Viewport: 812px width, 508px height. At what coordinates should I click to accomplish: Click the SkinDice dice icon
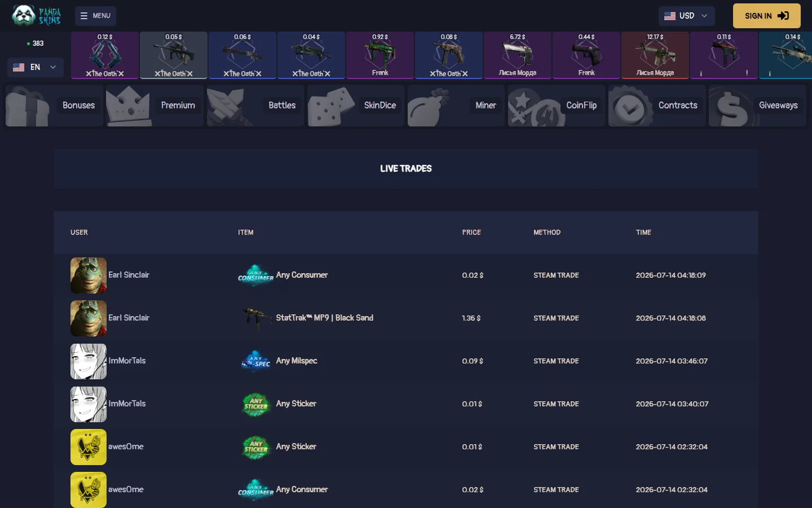(331, 107)
